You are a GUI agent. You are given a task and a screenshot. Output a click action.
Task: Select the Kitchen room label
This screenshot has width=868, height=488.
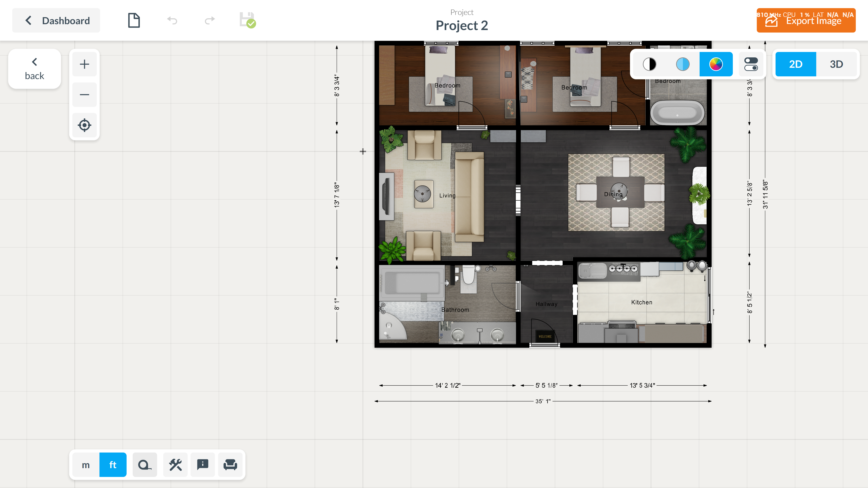pos(642,303)
